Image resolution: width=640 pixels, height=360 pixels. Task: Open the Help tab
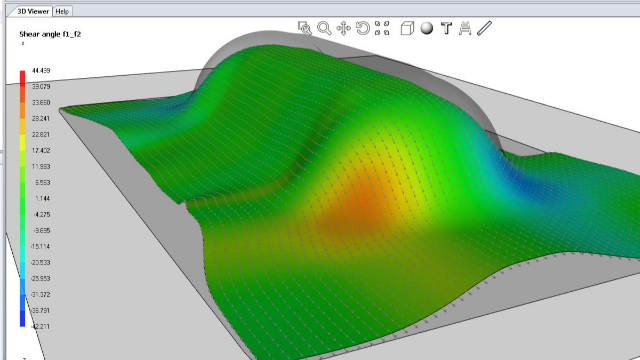click(62, 11)
